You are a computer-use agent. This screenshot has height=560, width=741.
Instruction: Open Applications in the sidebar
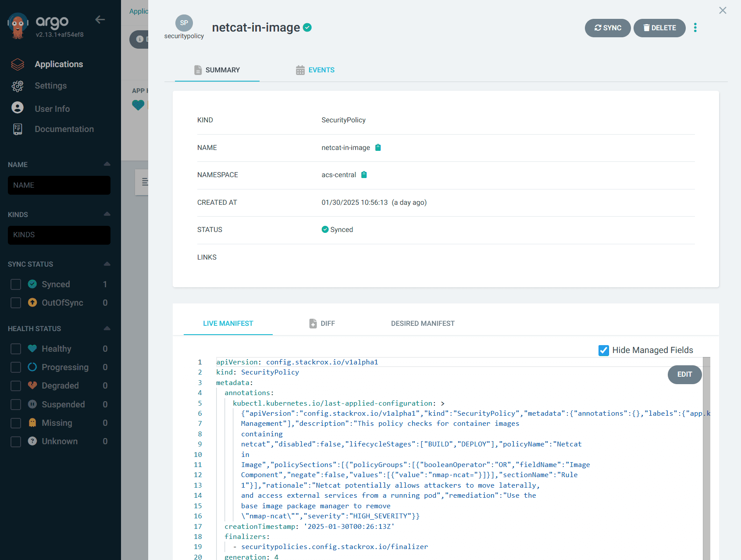pos(59,64)
